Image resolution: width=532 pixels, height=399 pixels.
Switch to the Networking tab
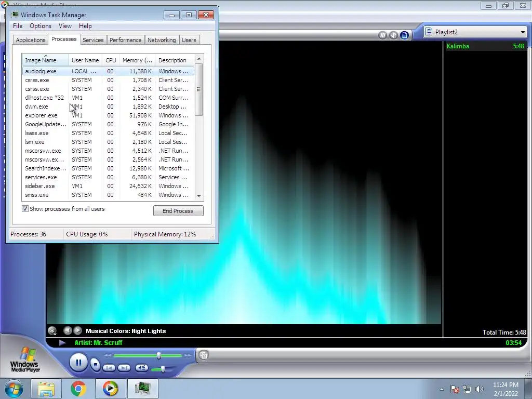point(162,40)
